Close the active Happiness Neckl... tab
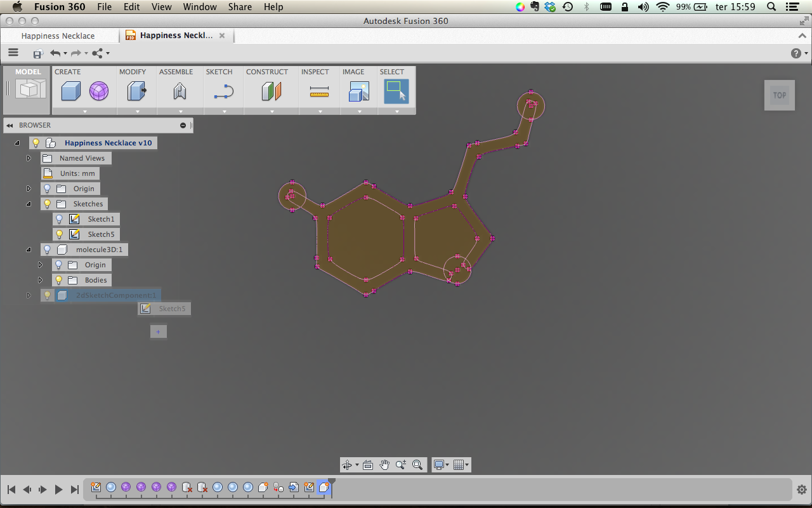Image resolution: width=812 pixels, height=508 pixels. (x=222, y=36)
